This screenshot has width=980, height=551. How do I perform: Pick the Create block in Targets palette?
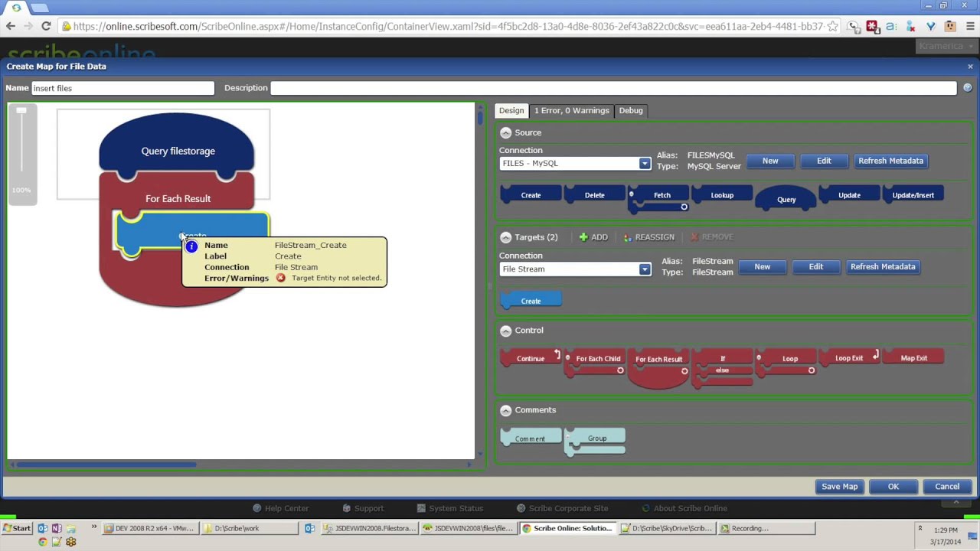pyautogui.click(x=531, y=301)
